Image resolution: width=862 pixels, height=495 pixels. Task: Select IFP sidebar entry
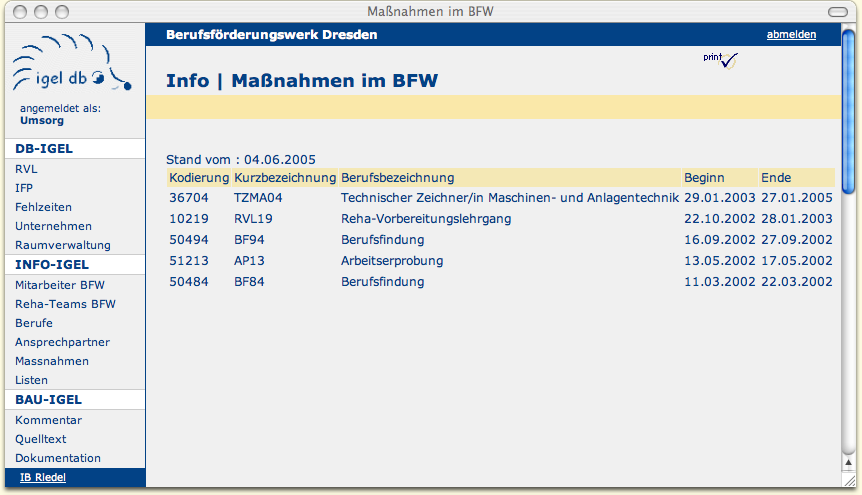24,188
